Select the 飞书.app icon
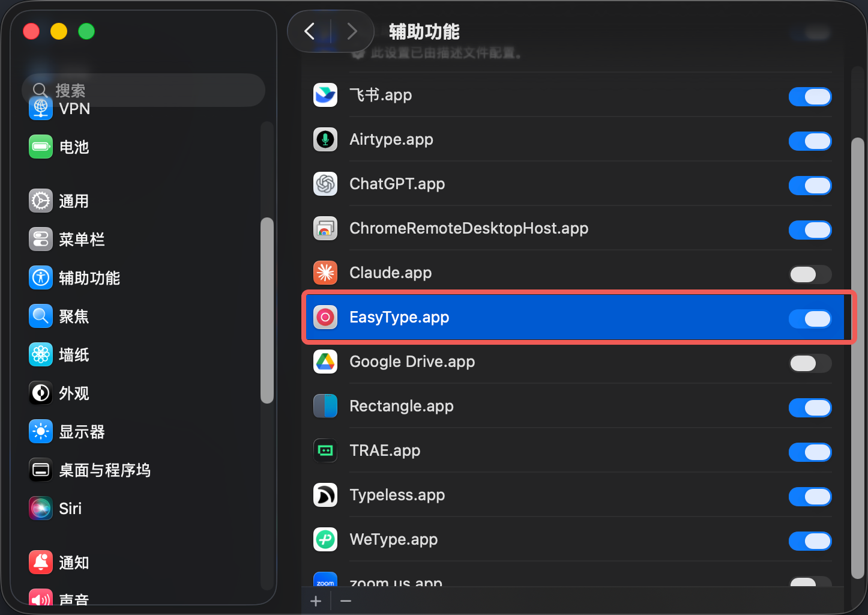This screenshot has height=615, width=868. click(x=325, y=94)
